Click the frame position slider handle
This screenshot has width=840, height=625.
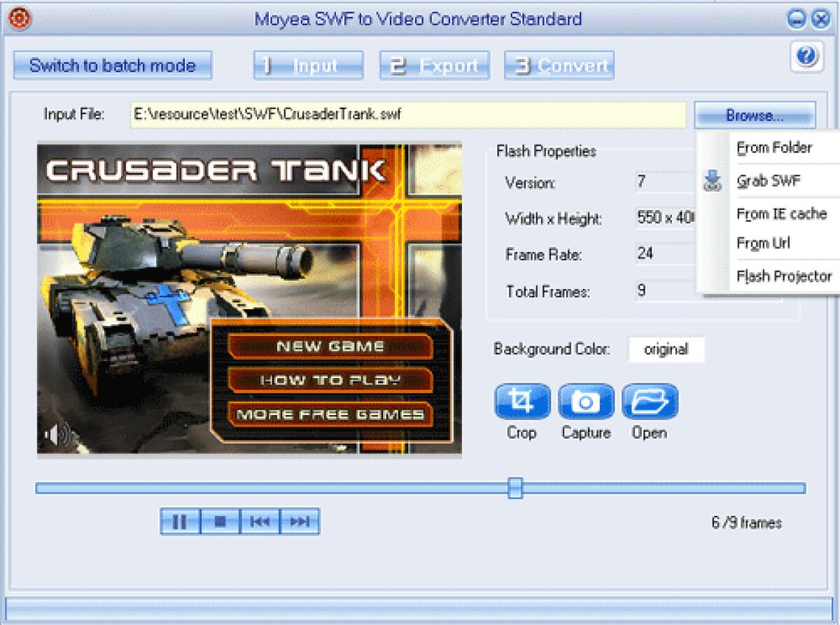click(x=515, y=489)
